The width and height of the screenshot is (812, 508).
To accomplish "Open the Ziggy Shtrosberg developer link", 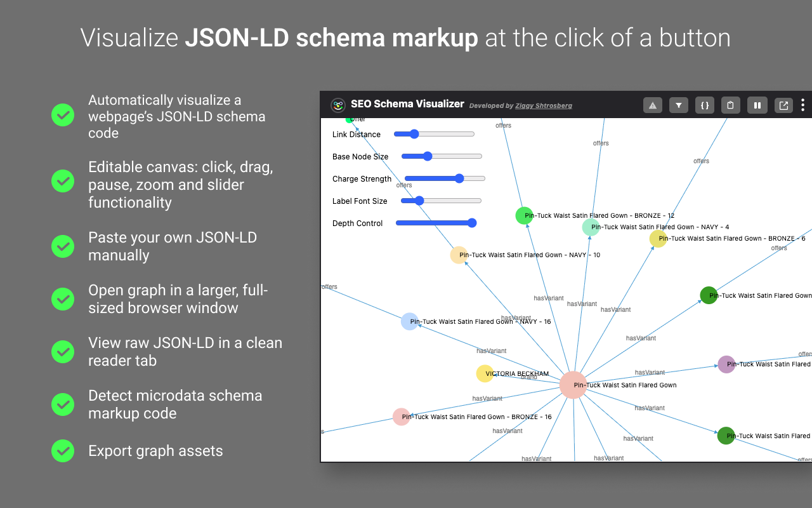I will point(544,106).
